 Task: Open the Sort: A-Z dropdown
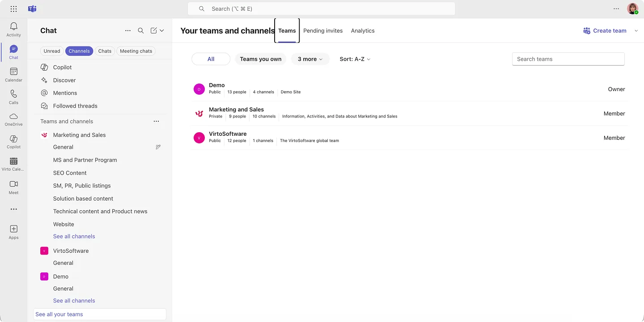coord(354,59)
